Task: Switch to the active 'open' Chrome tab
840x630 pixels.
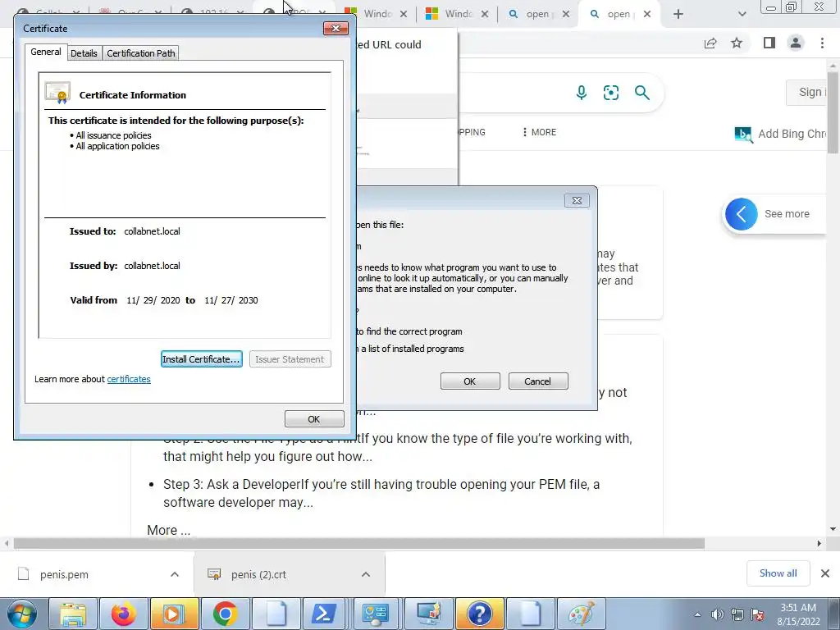Action: (620, 14)
